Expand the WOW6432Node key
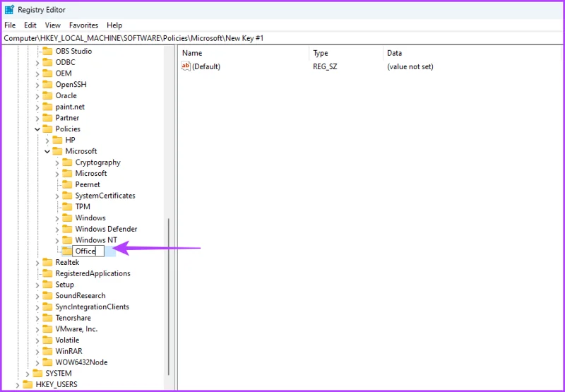This screenshot has width=565, height=392. click(37, 362)
